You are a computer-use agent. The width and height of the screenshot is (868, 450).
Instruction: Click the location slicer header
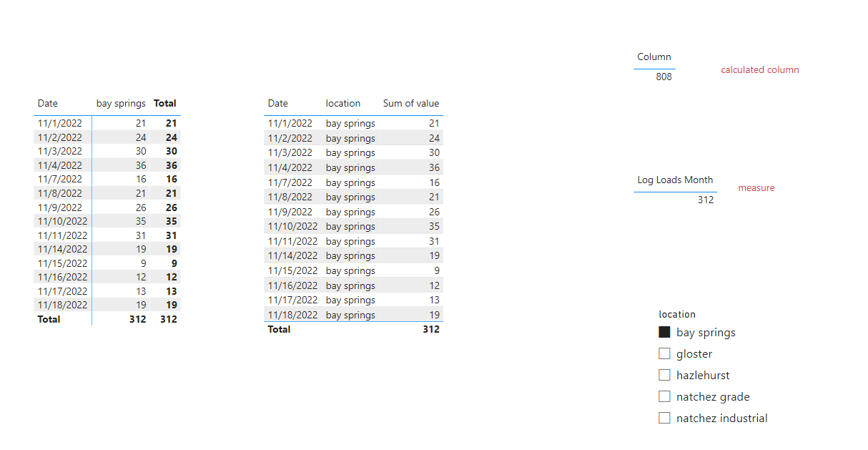click(677, 314)
